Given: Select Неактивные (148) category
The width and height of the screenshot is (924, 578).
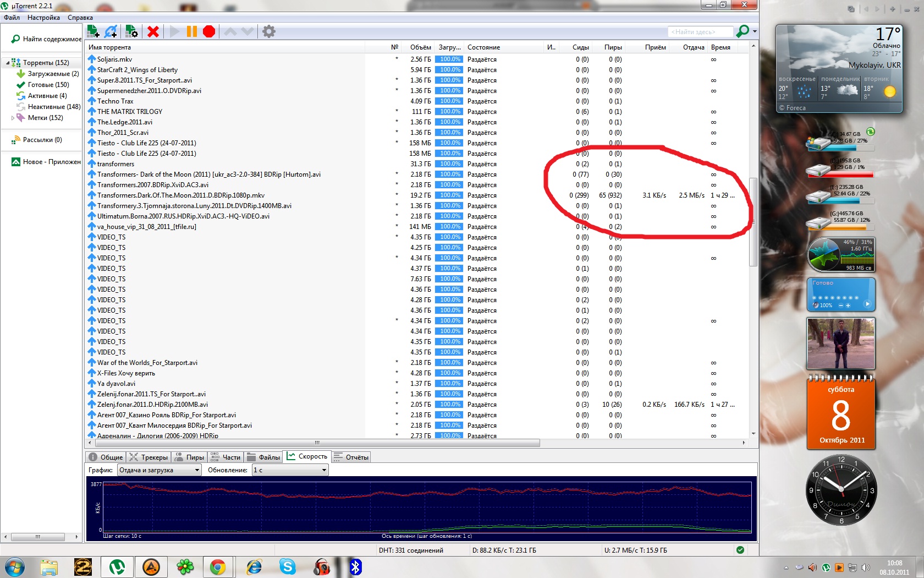Looking at the screenshot, I should [x=48, y=107].
